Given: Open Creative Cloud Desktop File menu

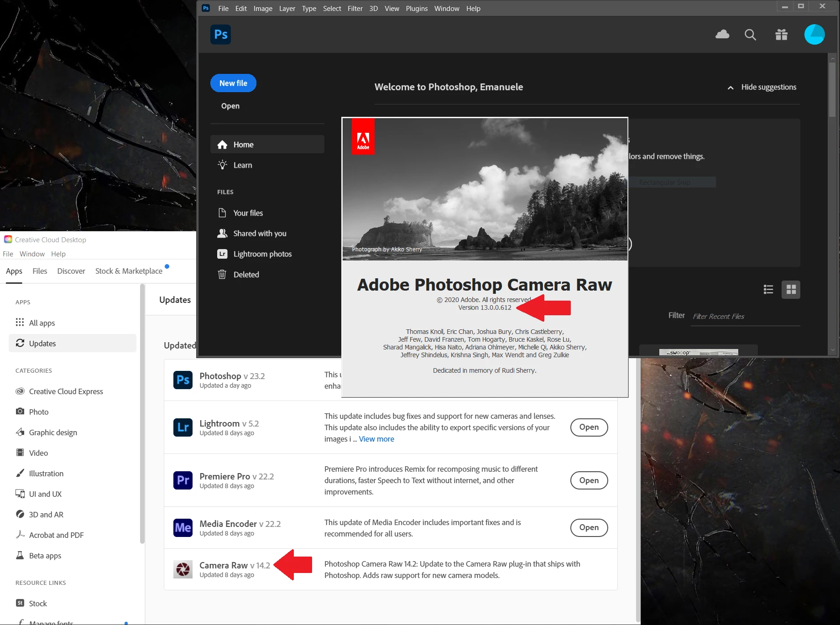Looking at the screenshot, I should (8, 254).
